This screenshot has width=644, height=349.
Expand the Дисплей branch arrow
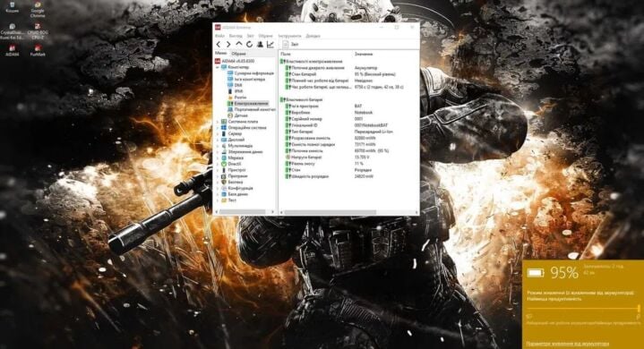[x=218, y=140]
